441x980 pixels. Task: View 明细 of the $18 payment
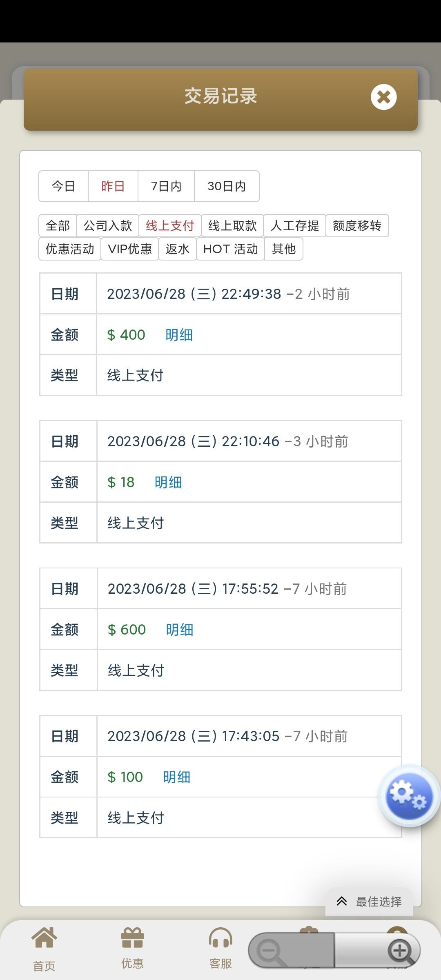[x=168, y=482]
